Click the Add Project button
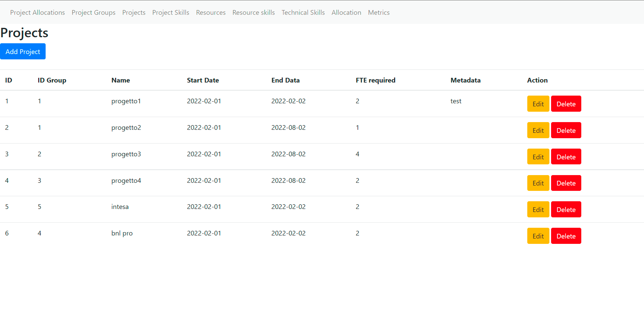The width and height of the screenshot is (644, 320). [x=22, y=51]
